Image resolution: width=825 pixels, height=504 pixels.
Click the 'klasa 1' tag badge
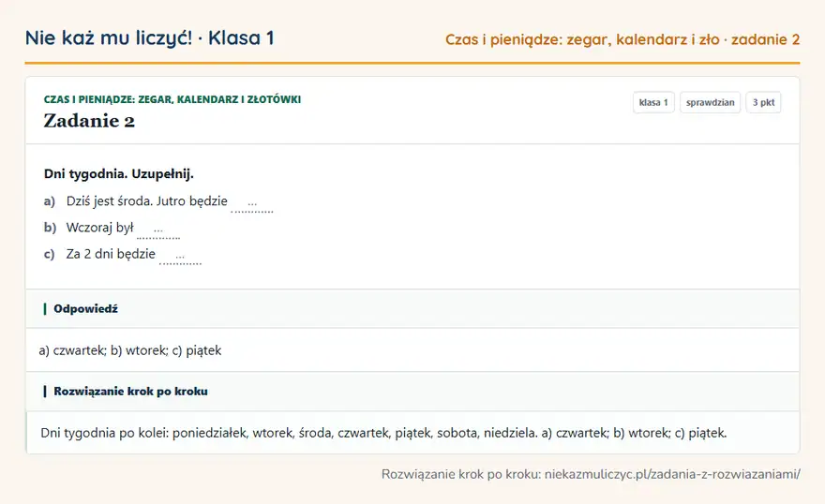coord(653,102)
